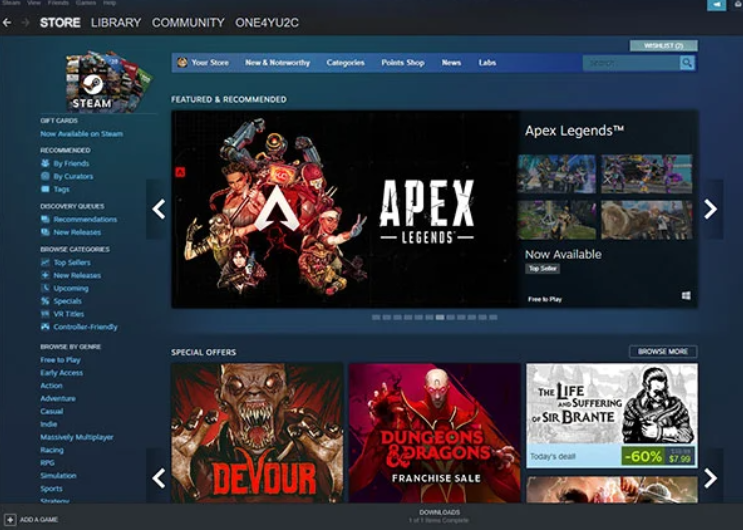Screen dimensions: 743x530
Task: Open the top-left Apex screenshot thumbnail
Action: click(x=557, y=174)
